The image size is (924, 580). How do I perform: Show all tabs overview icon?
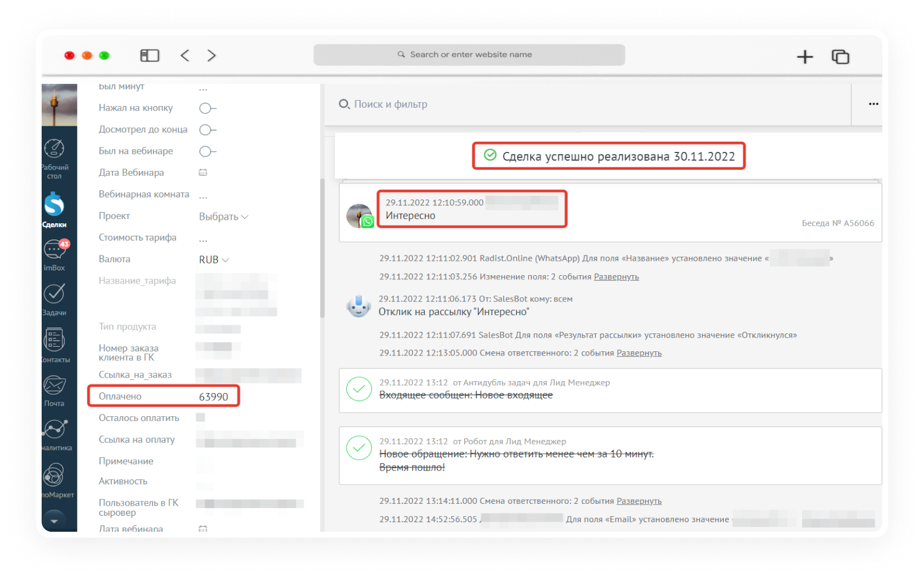(x=840, y=57)
